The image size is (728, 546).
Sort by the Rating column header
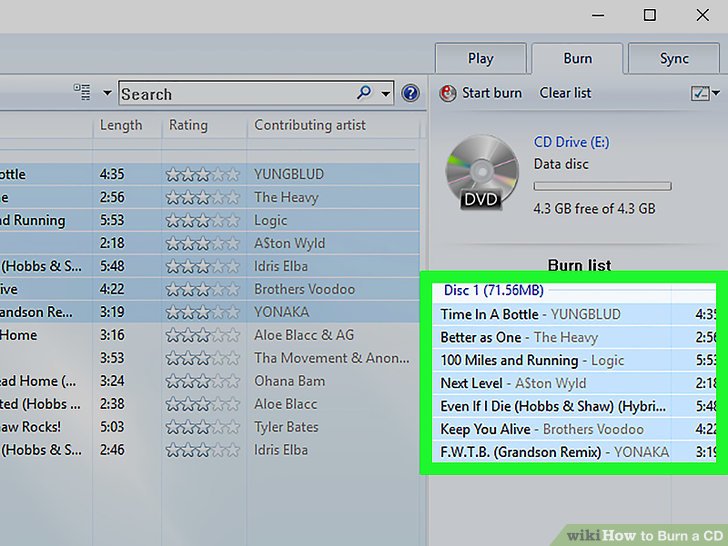coord(188,125)
